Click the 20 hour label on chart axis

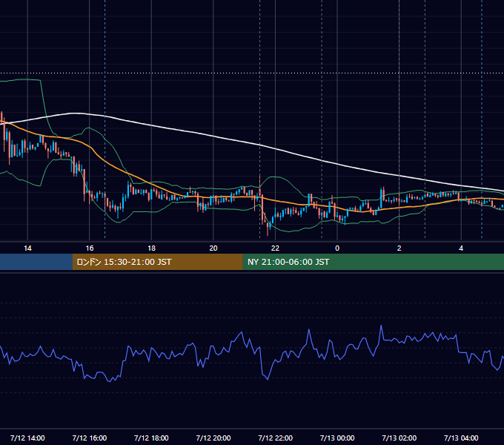pos(213,248)
